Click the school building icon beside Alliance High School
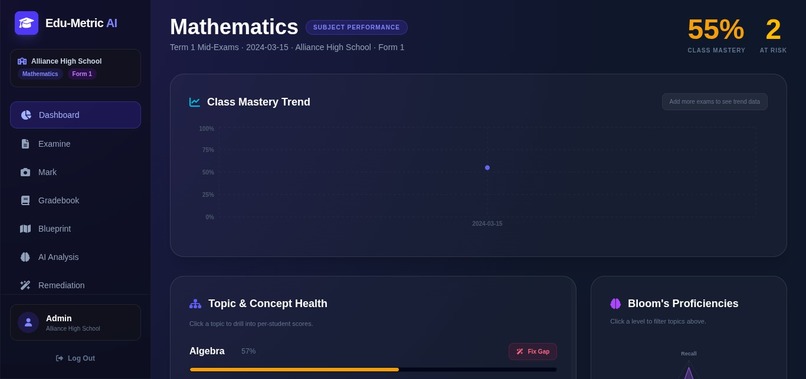This screenshot has height=379, width=806. [22, 61]
